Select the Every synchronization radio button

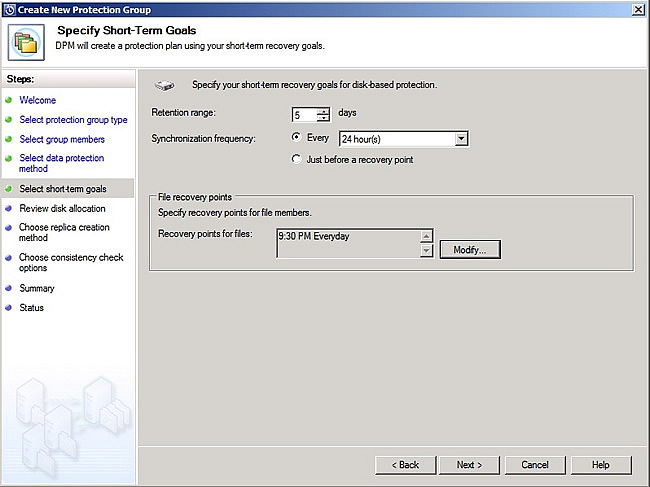[x=296, y=138]
